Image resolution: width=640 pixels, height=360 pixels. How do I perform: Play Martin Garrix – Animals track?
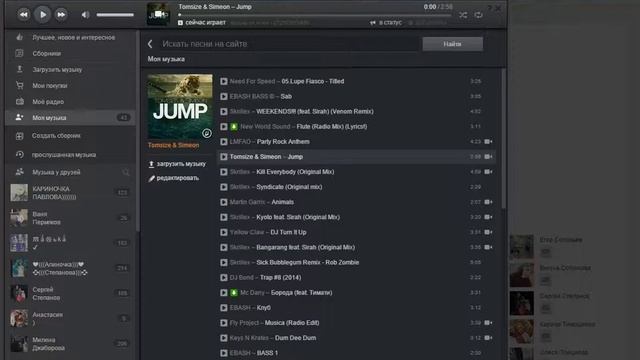[x=224, y=202]
